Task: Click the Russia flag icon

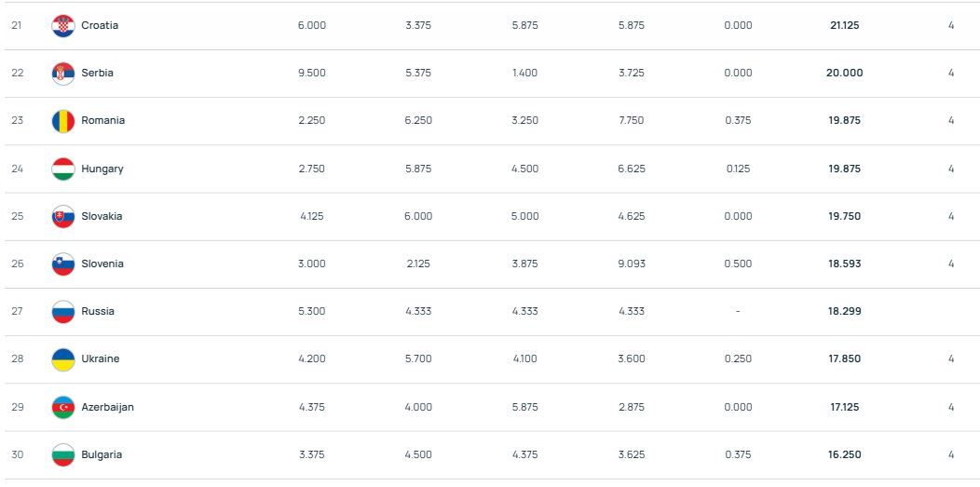Action: point(62,312)
